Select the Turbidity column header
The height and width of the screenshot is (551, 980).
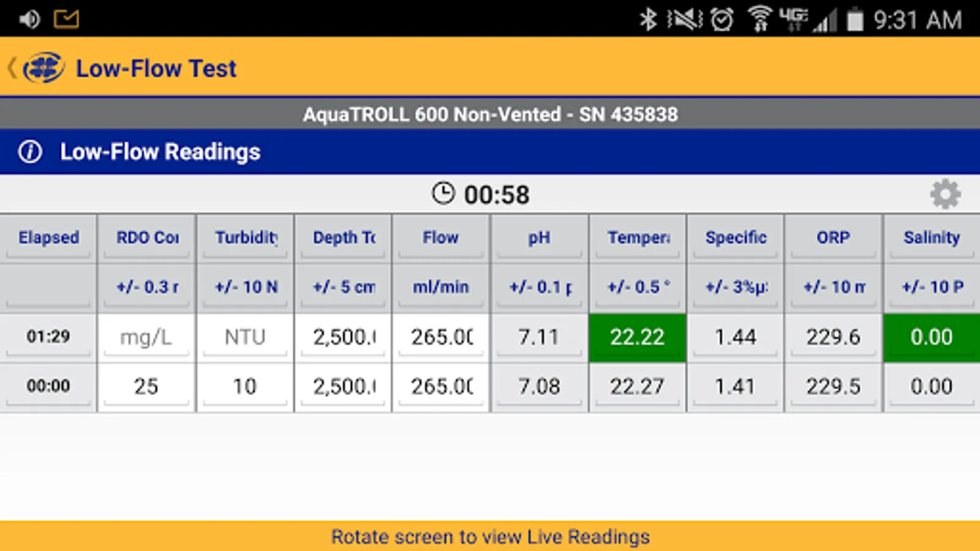click(x=245, y=238)
